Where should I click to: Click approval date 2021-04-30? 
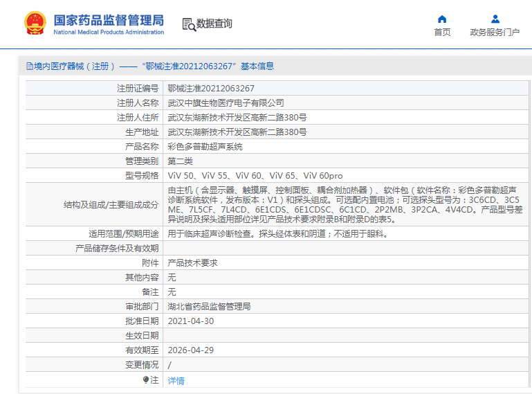(191, 321)
